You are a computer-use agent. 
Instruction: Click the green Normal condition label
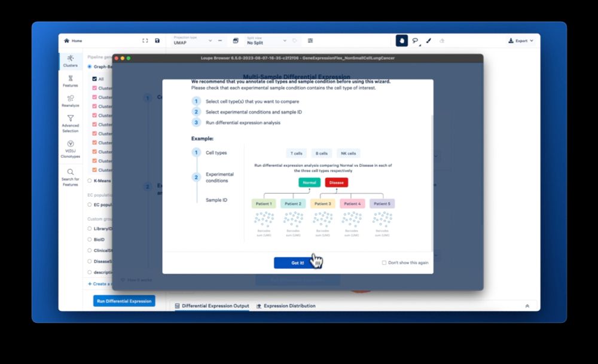(309, 182)
